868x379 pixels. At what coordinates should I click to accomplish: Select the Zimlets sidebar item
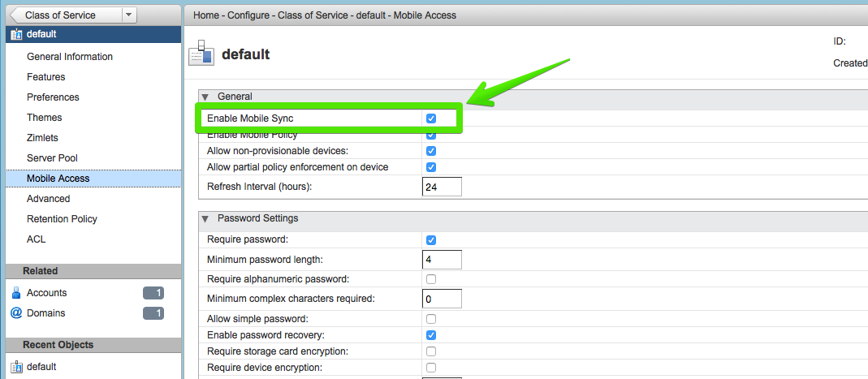pos(42,138)
